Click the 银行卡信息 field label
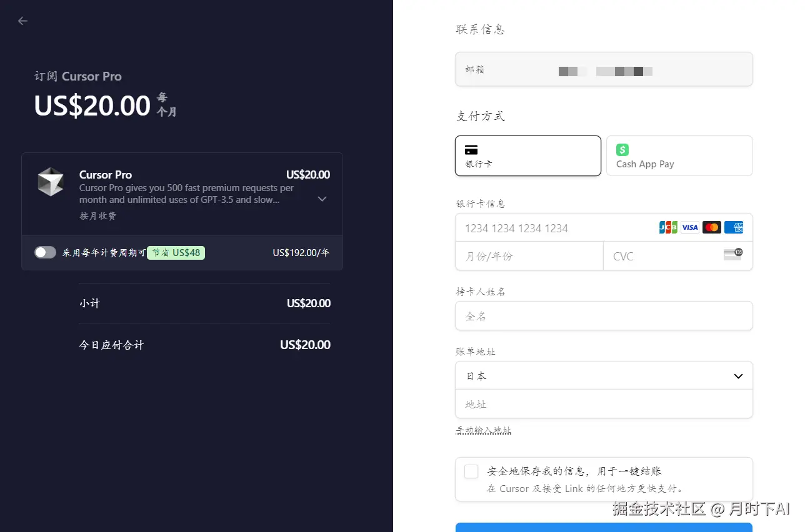 (x=481, y=204)
